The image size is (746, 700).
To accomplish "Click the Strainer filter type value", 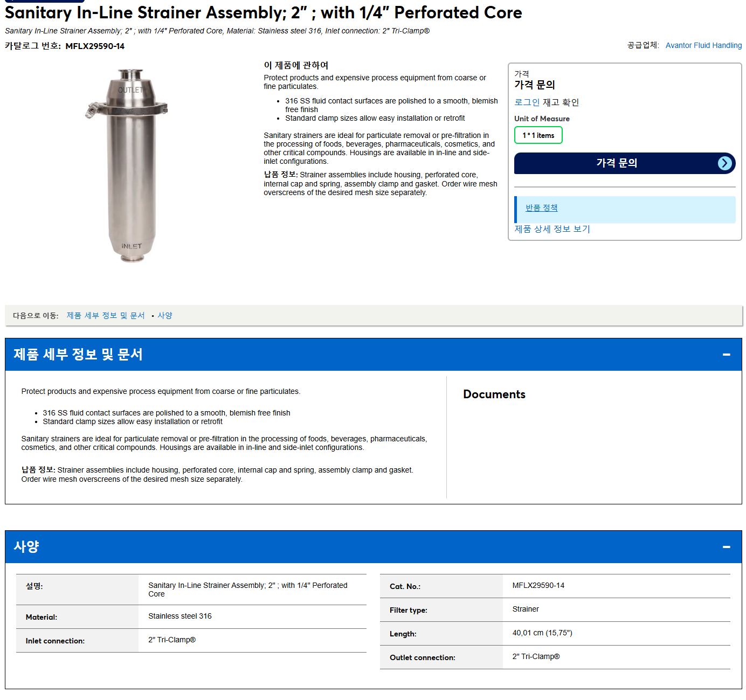I will pyautogui.click(x=526, y=609).
